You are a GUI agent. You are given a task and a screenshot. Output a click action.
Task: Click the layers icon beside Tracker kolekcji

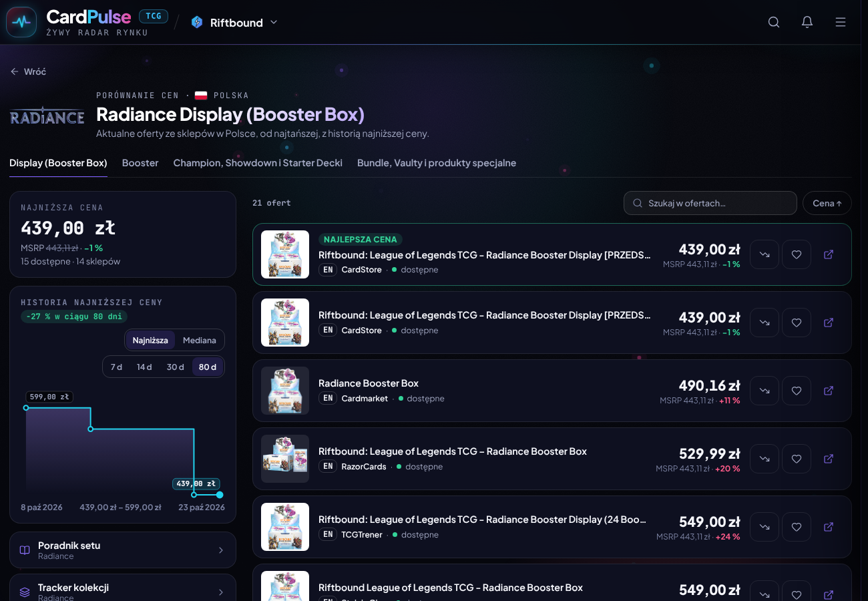(x=25, y=592)
